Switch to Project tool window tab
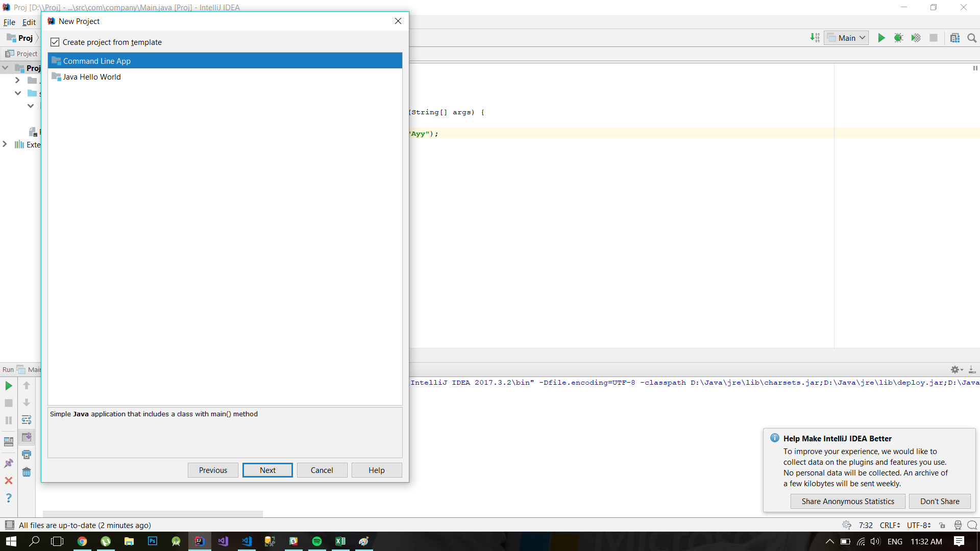This screenshot has width=980, height=551. point(21,54)
